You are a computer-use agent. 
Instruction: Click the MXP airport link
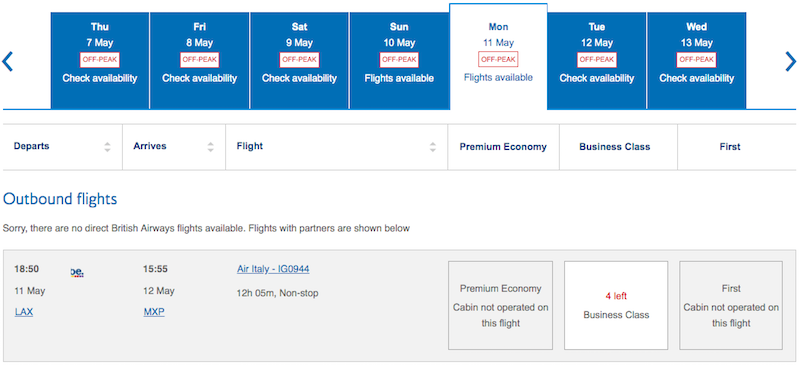(x=154, y=312)
